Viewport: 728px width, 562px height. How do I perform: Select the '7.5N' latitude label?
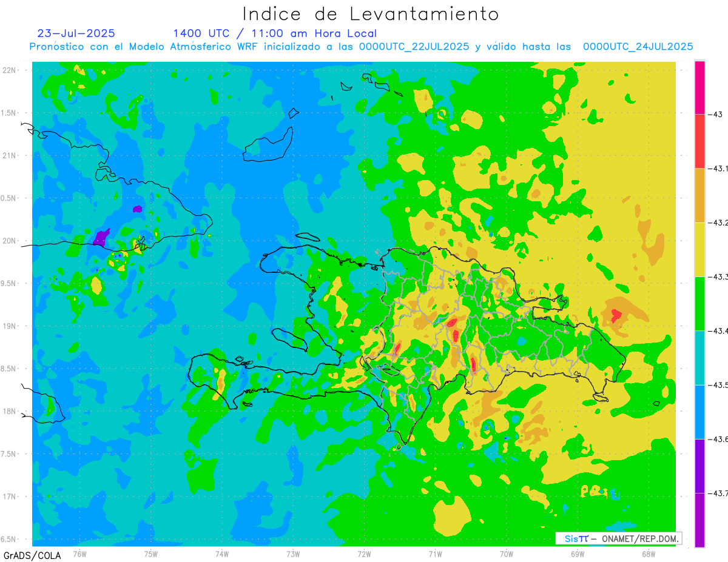pos(8,454)
